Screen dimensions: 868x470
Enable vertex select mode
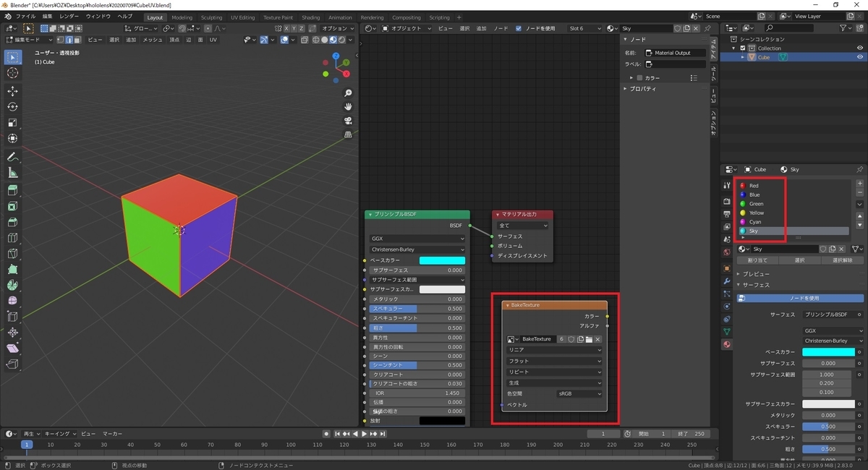60,40
